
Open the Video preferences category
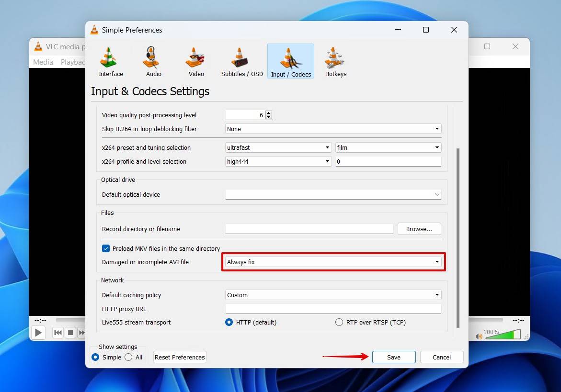click(196, 62)
